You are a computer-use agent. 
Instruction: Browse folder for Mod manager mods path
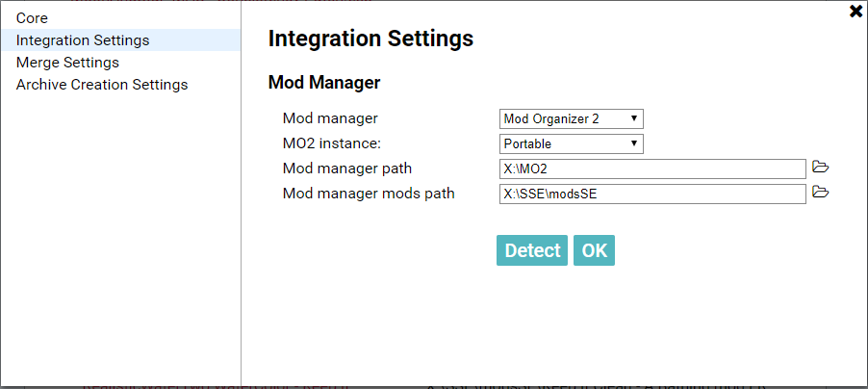tap(820, 193)
